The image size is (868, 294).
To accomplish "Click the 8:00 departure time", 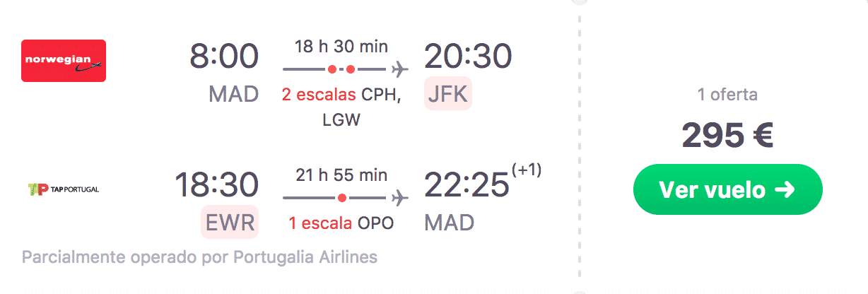I will (224, 57).
